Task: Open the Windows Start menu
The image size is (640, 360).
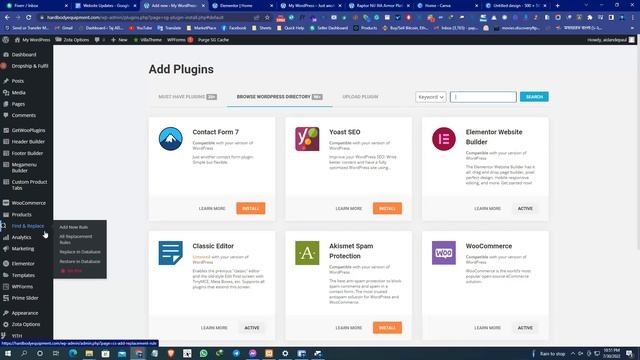Action: coord(8,353)
